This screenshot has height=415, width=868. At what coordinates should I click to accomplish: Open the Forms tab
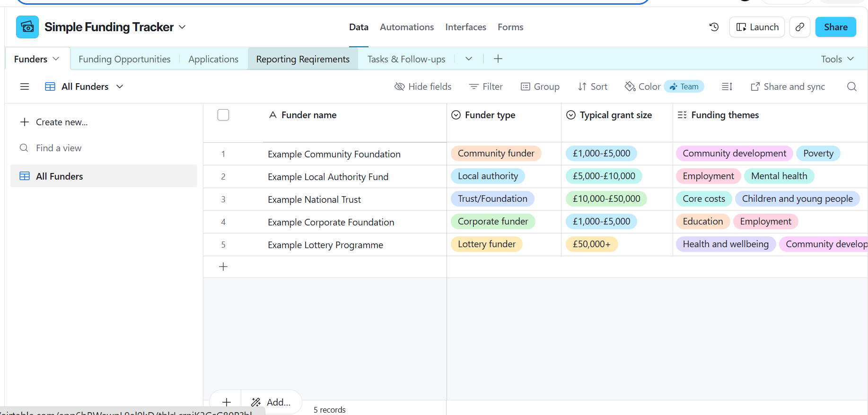[510, 27]
